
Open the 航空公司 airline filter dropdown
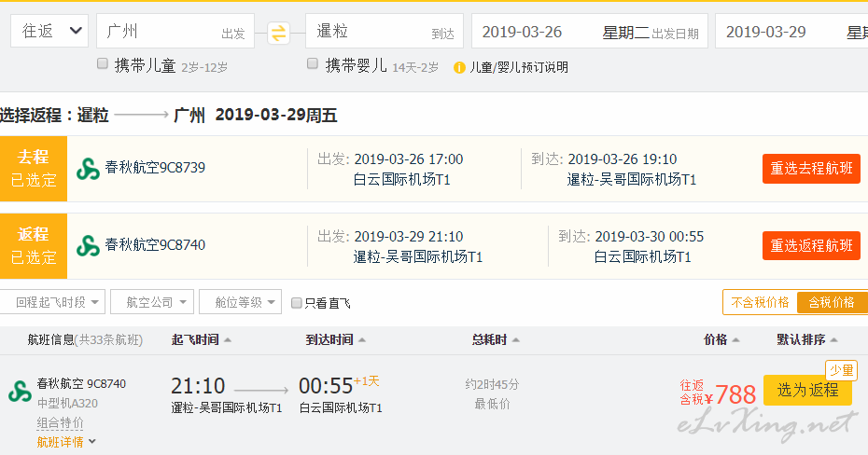click(152, 302)
